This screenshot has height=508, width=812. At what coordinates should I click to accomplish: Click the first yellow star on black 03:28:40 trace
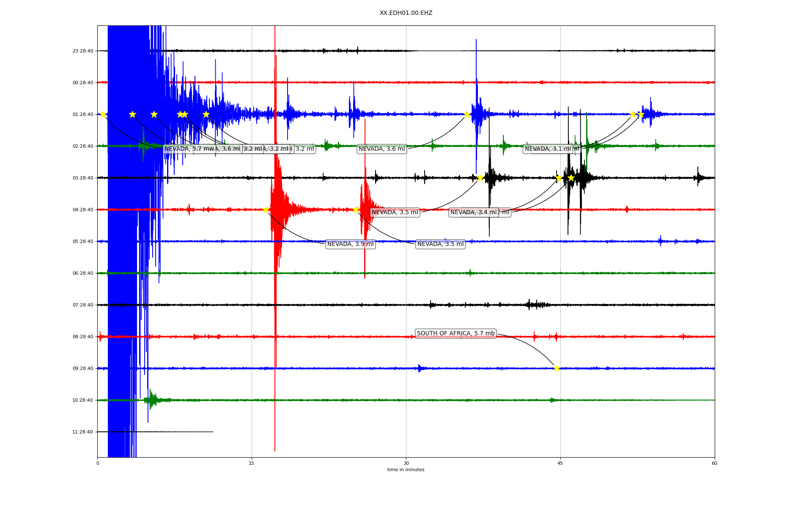[x=480, y=178]
